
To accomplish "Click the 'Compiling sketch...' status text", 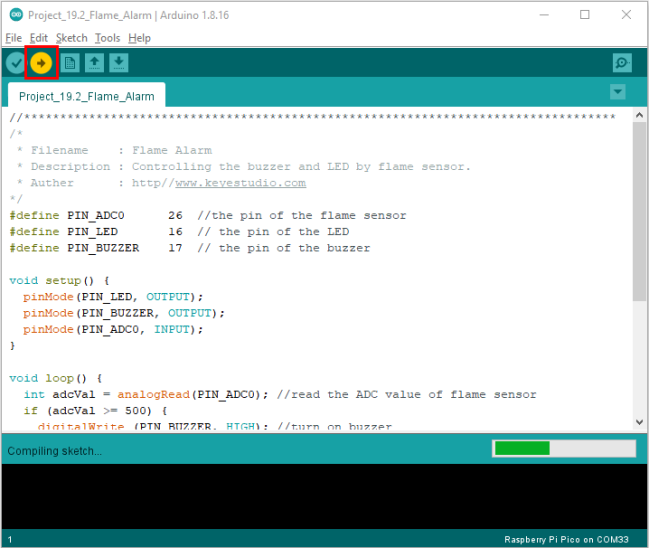I will [54, 451].
